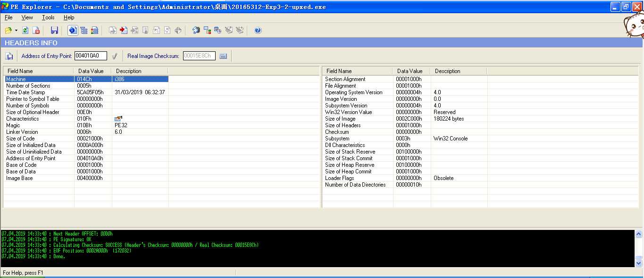The image size is (644, 278).
Task: Click log pane scrollbar up arrow
Action: click(x=639, y=234)
